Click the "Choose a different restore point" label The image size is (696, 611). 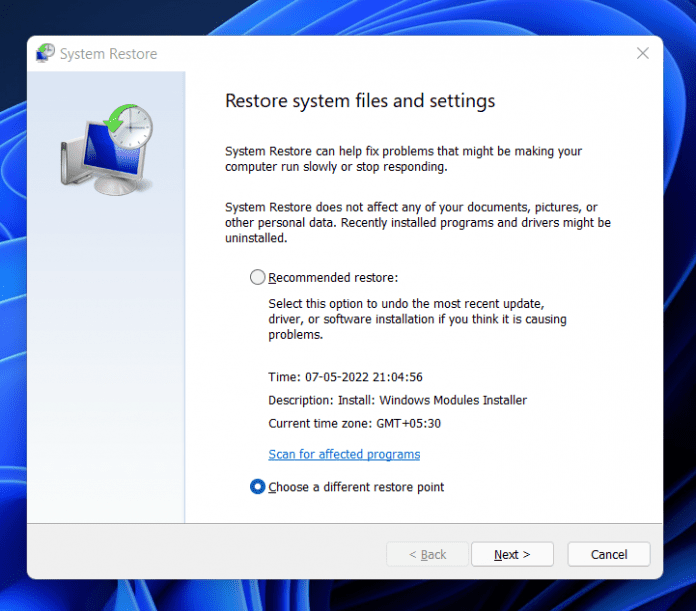click(356, 487)
